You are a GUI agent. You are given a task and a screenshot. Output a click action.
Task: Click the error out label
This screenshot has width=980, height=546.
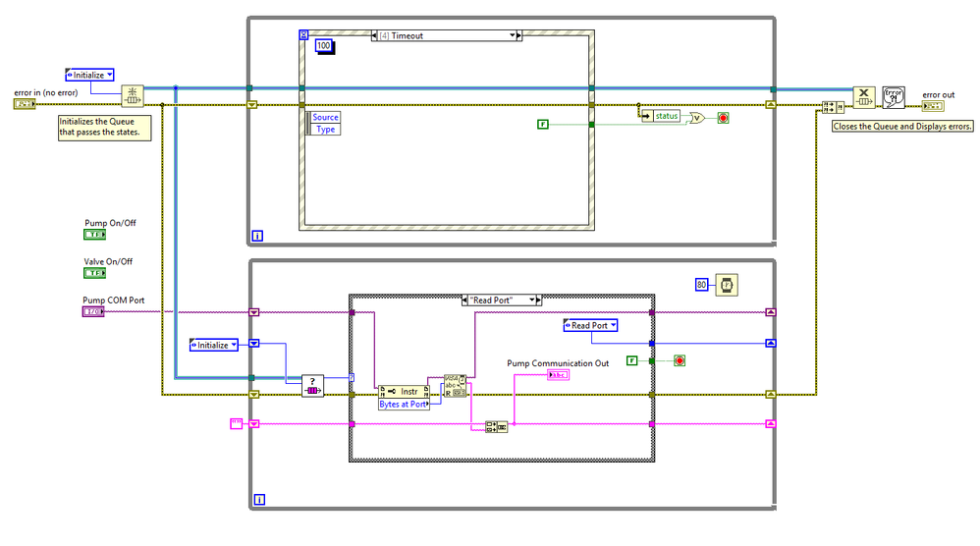pyautogui.click(x=938, y=95)
